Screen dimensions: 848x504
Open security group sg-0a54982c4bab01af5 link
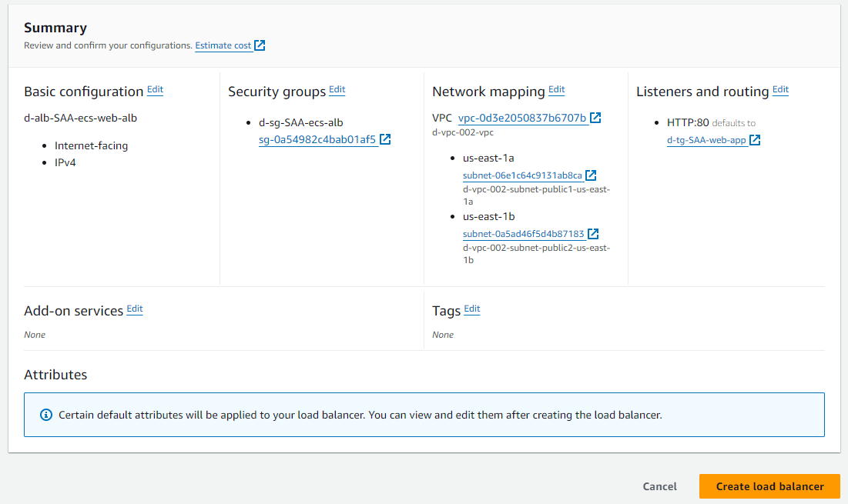317,139
